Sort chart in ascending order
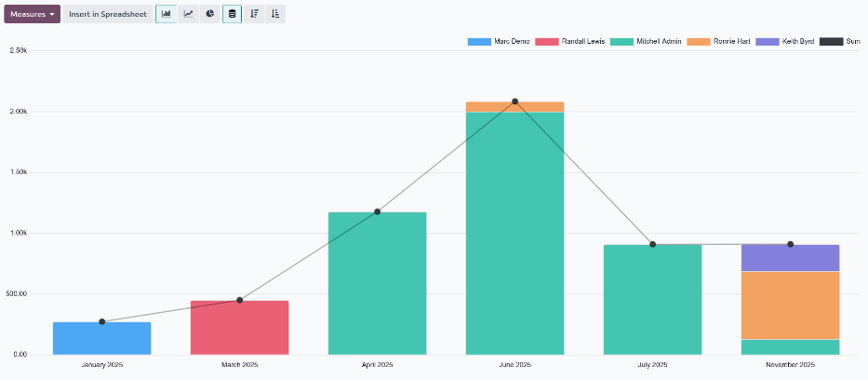 [275, 14]
